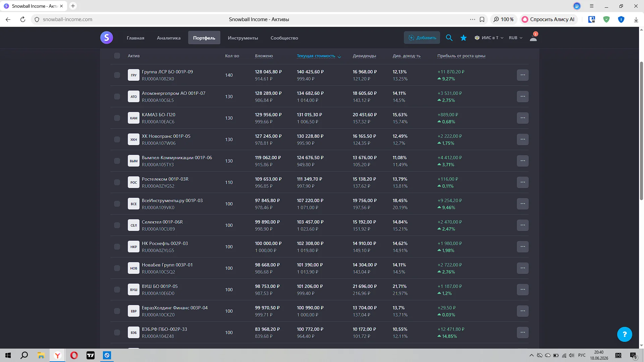Viewport: 644px width, 362px height.
Task: Tick the Вымпел-Коммуникации 001Р-06 row checkbox
Action: 117,161
